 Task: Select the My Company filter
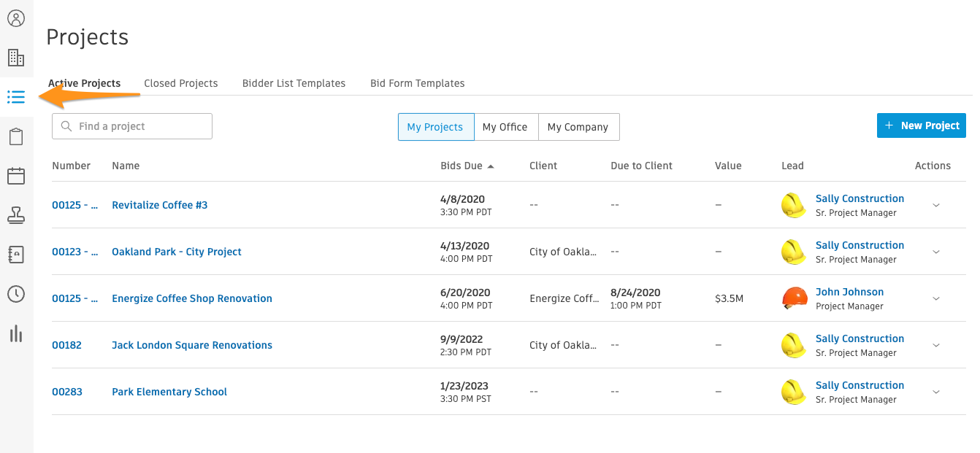click(578, 127)
